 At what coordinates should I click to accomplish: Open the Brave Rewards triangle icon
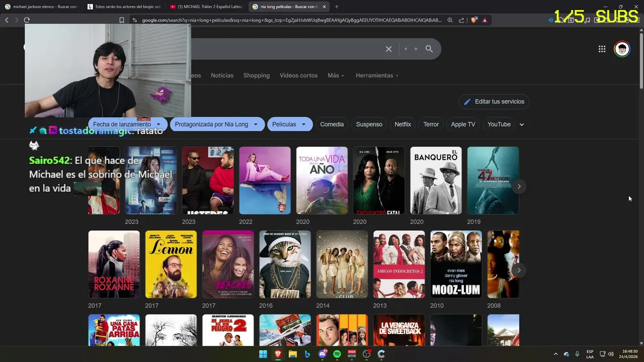click(x=485, y=20)
